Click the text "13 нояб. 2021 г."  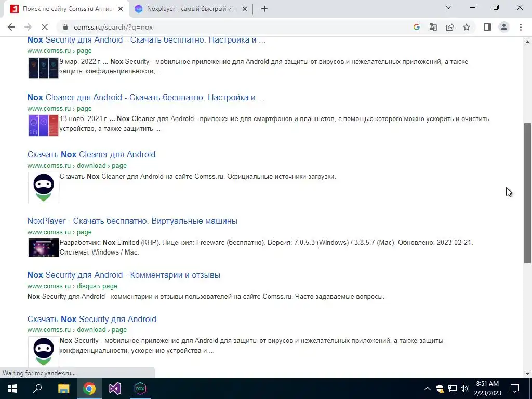tap(84, 119)
